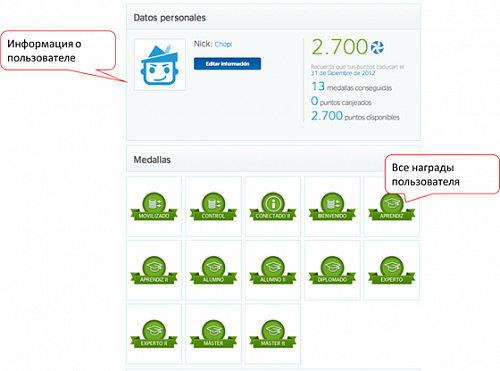Click the Medallas section header
The width and height of the screenshot is (500, 371).
point(273,159)
